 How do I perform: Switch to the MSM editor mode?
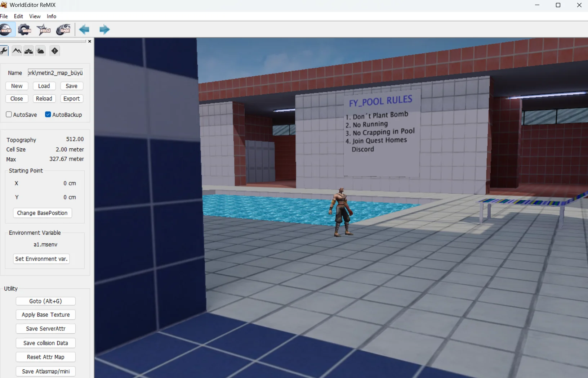tap(24, 30)
